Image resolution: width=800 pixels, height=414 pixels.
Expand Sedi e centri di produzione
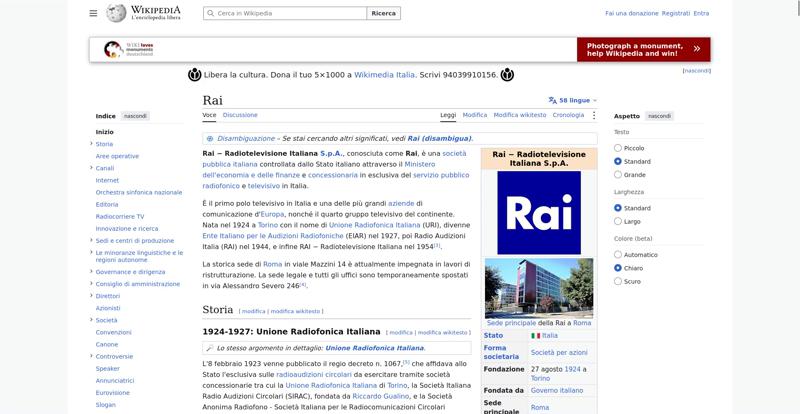pos(91,240)
